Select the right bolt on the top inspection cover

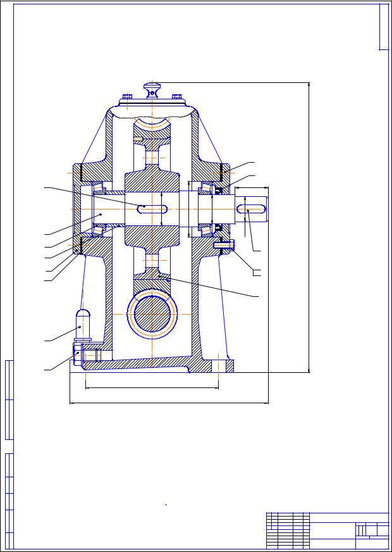pyautogui.click(x=177, y=96)
